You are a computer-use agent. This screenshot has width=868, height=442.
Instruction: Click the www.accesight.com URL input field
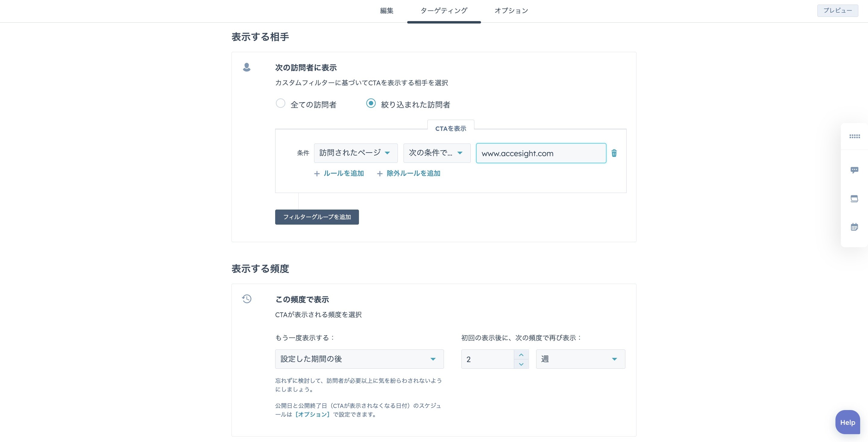541,153
